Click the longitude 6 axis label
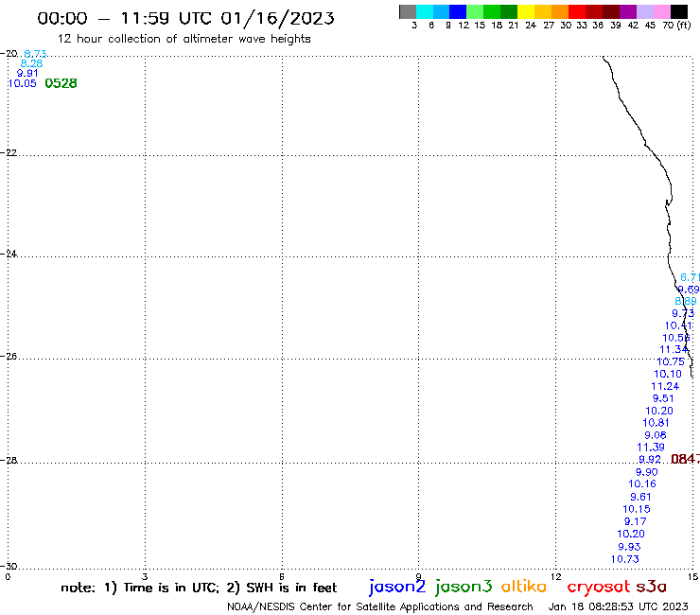Screen dimensions: 700x615 tap(282, 576)
